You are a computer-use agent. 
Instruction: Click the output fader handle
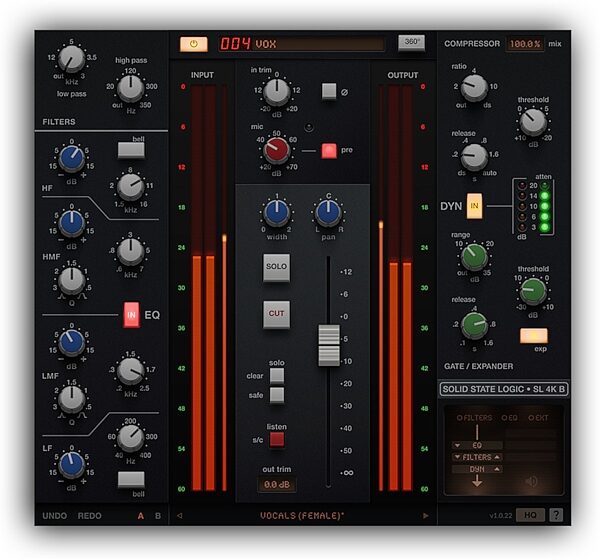coord(329,345)
